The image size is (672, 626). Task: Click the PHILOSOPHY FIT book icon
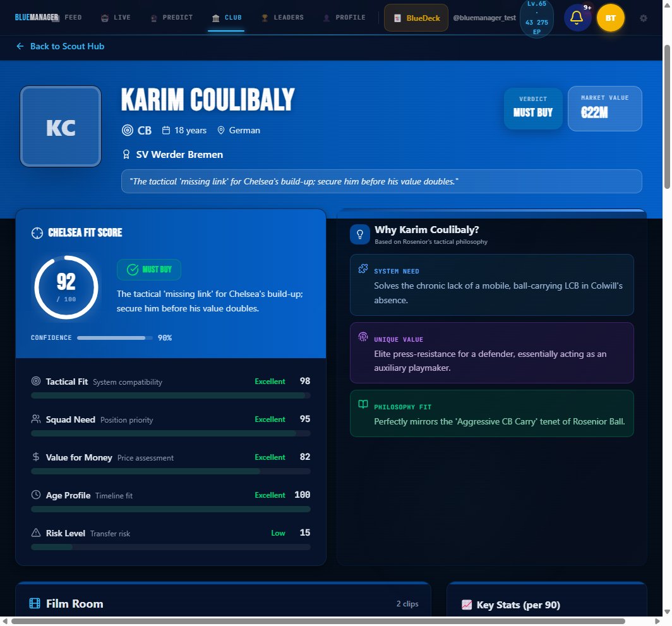coord(363,404)
